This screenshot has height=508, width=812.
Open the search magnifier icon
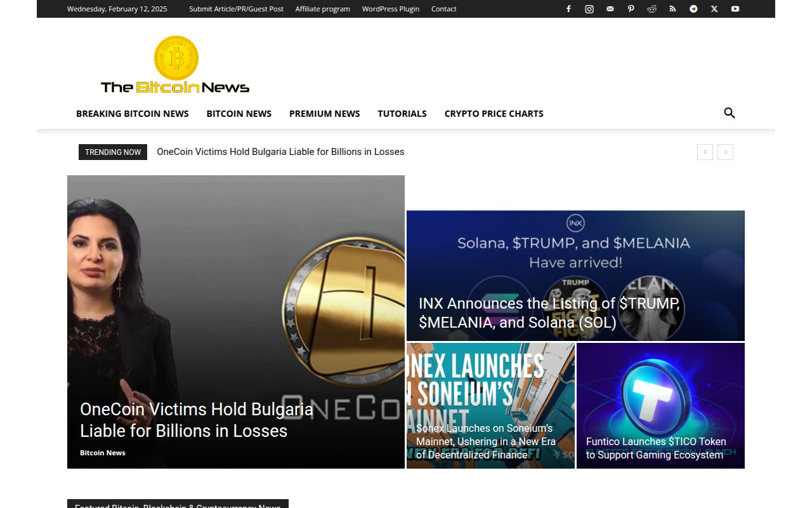[729, 113]
